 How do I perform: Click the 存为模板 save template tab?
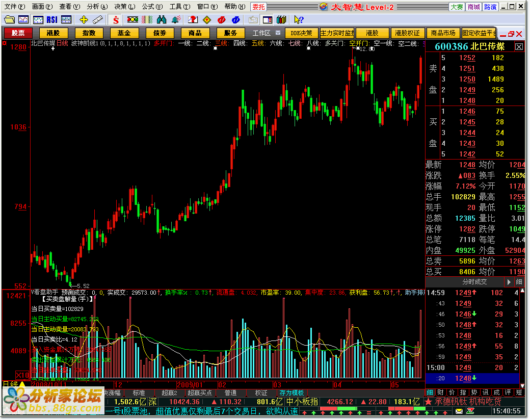291,392
